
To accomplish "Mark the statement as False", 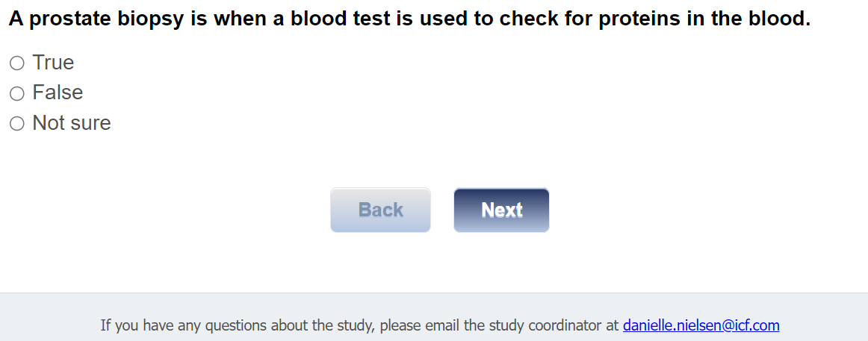I will click(x=17, y=93).
